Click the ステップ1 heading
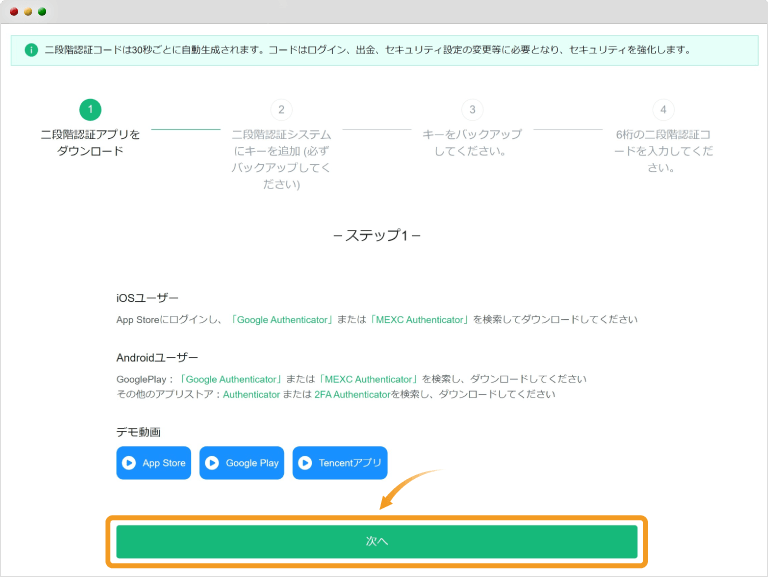 (377, 236)
